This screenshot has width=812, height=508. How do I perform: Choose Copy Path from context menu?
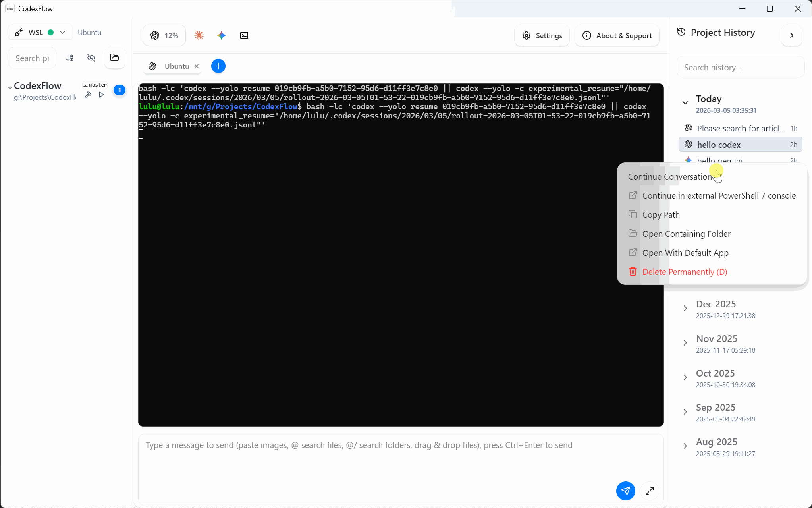click(x=661, y=215)
